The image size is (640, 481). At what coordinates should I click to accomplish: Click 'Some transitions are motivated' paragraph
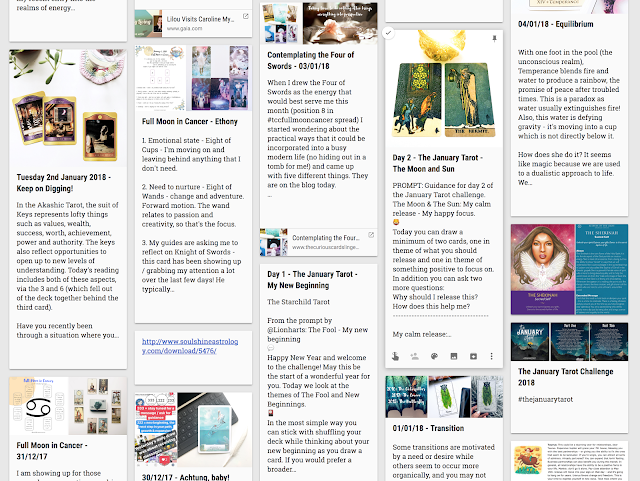click(444, 461)
